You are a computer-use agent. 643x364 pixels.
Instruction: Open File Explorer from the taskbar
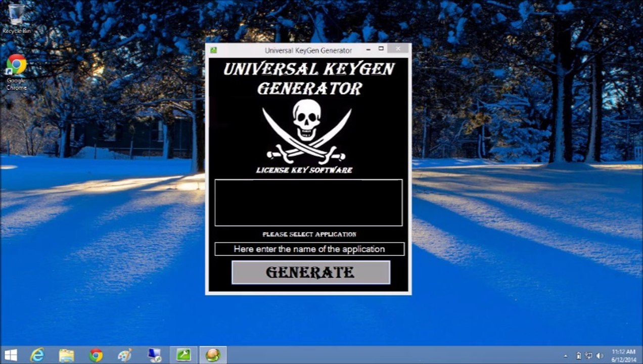point(66,355)
